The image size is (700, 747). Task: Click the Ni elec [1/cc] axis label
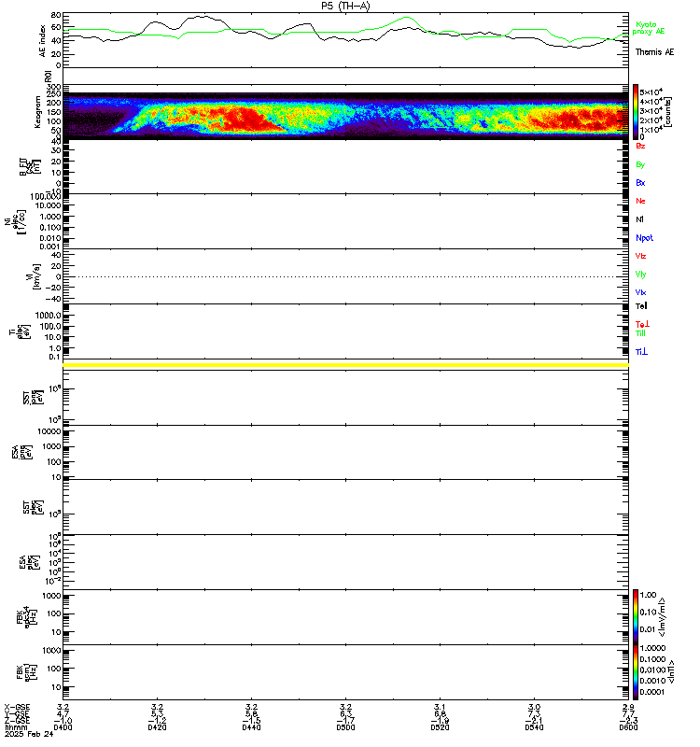click(x=15, y=221)
